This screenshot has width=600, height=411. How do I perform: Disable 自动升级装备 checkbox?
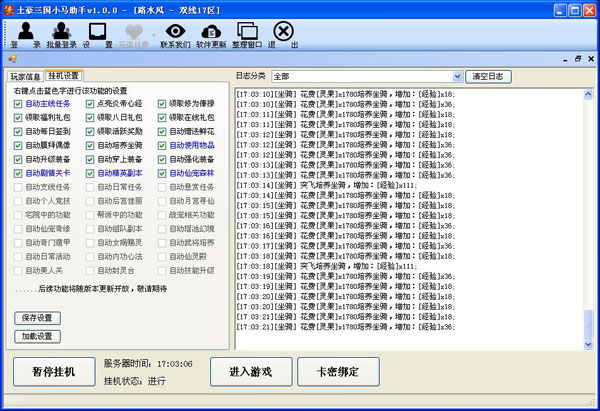[x=18, y=159]
